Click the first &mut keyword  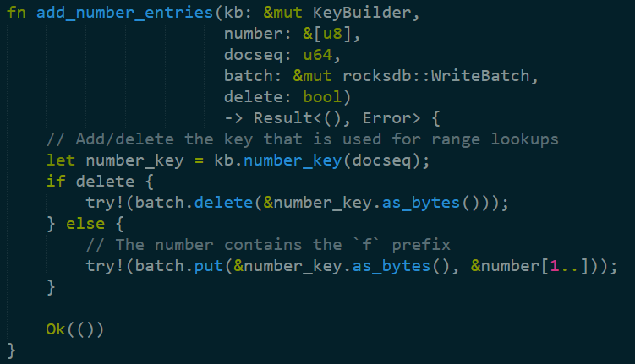pyautogui.click(x=282, y=13)
